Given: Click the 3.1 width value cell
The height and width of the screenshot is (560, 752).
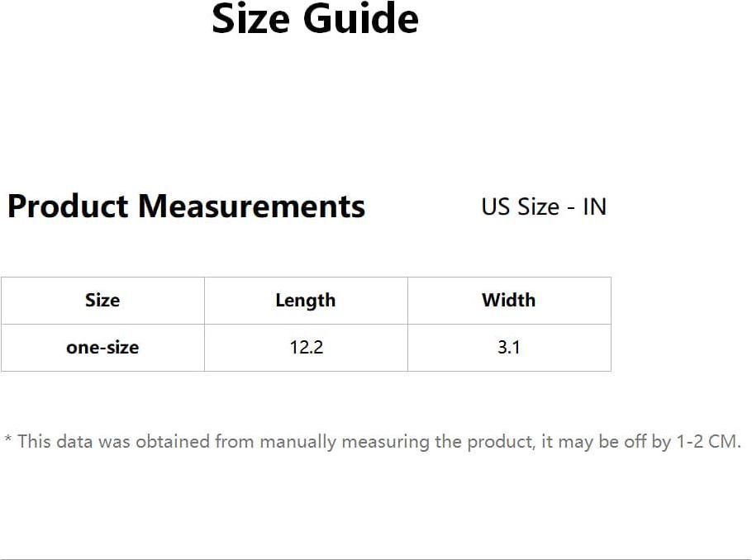Looking at the screenshot, I should (509, 347).
